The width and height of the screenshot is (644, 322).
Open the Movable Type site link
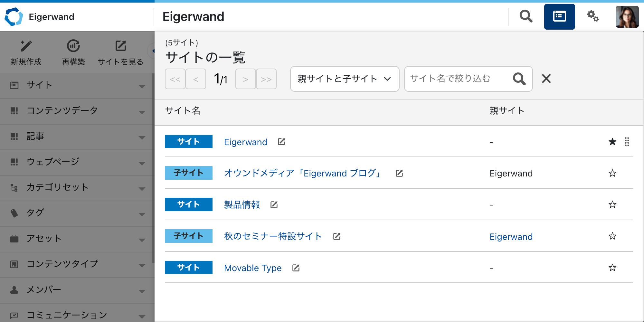pyautogui.click(x=253, y=268)
